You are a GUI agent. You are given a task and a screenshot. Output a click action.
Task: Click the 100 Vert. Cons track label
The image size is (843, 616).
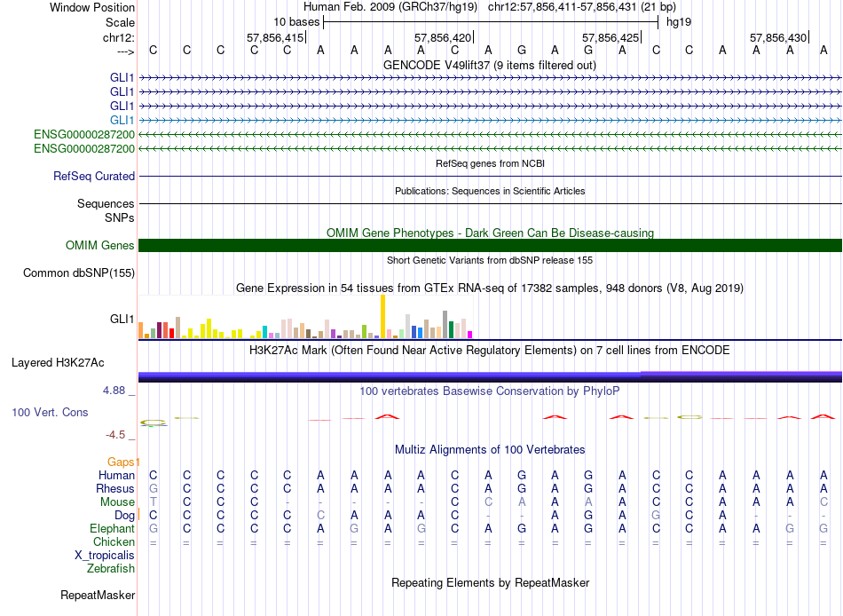[50, 412]
